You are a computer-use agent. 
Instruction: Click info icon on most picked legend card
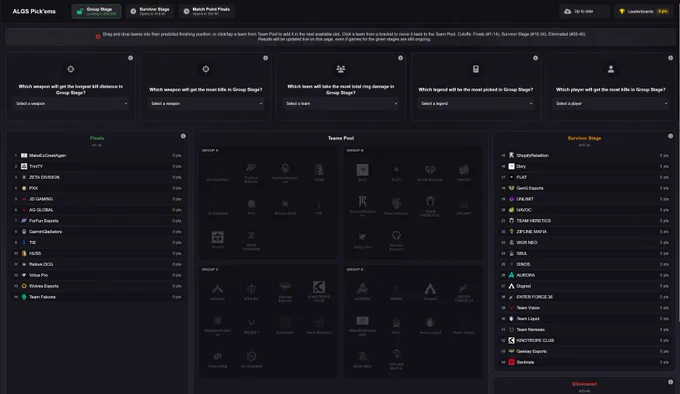[x=536, y=58]
